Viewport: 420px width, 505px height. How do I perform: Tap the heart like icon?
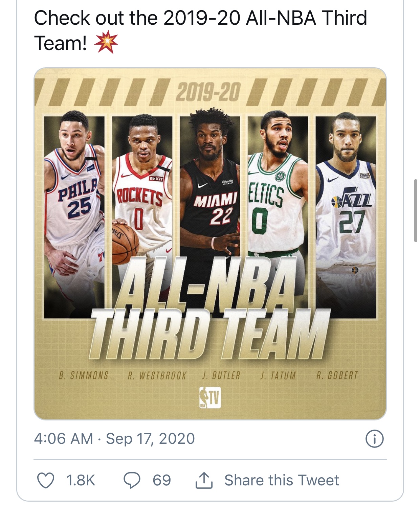[45, 480]
